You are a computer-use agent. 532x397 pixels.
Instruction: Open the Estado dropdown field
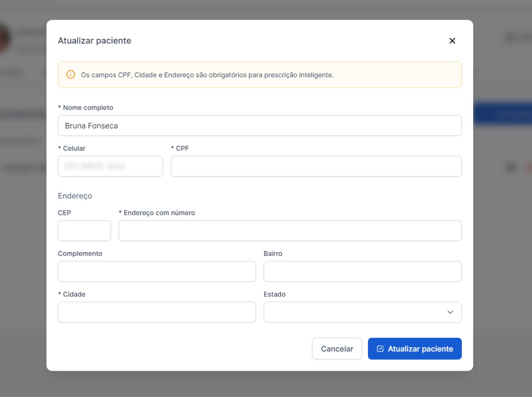(x=356, y=312)
